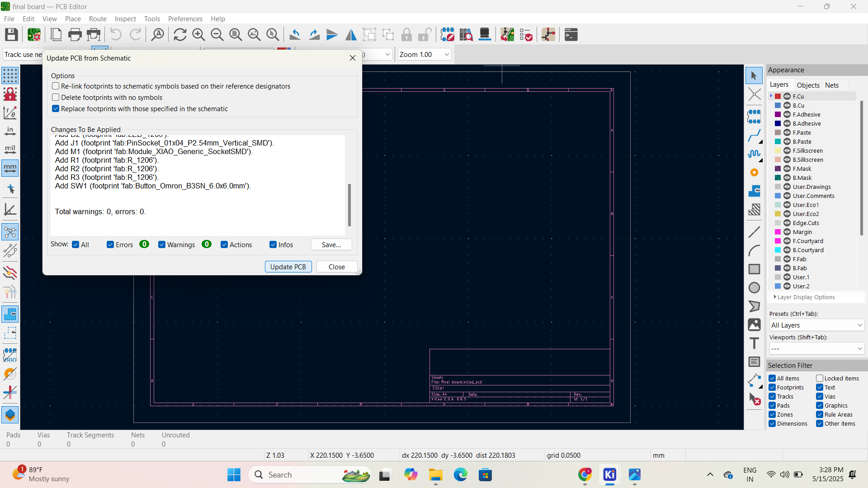Image resolution: width=868 pixels, height=488 pixels.
Task: Toggle the Errors filter checkbox
Action: [x=110, y=244]
